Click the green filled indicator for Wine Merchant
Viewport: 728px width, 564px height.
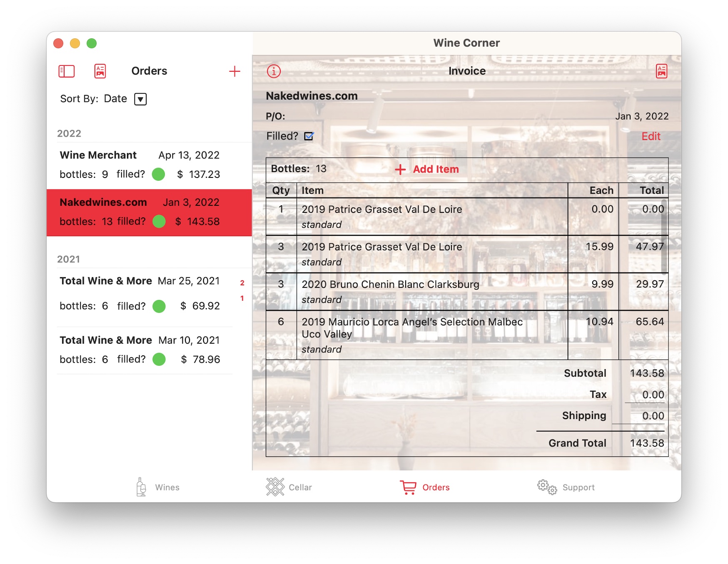pyautogui.click(x=158, y=174)
